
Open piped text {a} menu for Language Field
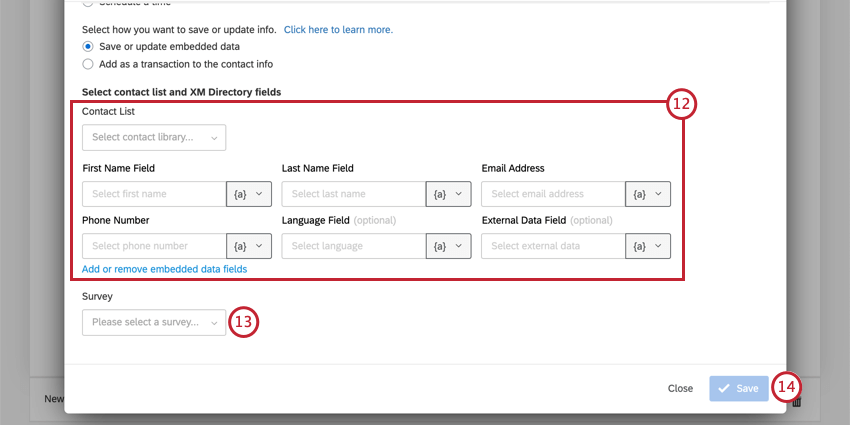pos(448,246)
